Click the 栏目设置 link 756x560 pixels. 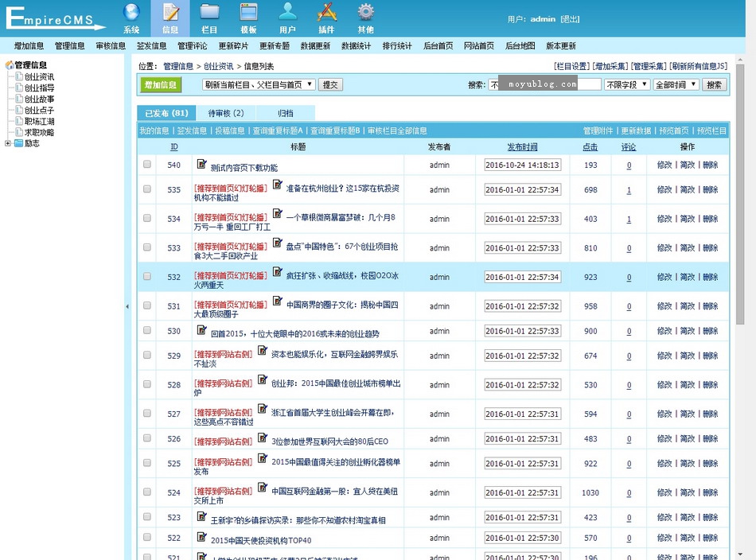572,66
